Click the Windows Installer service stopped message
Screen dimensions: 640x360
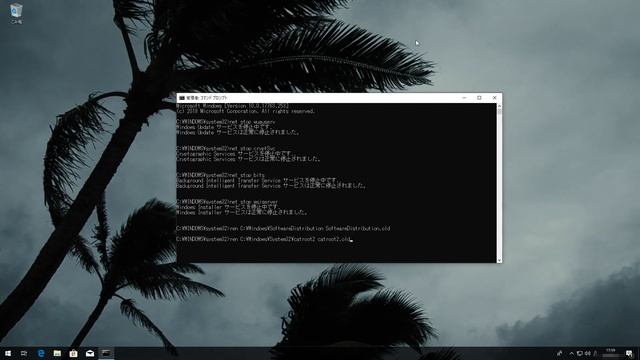coord(242,212)
